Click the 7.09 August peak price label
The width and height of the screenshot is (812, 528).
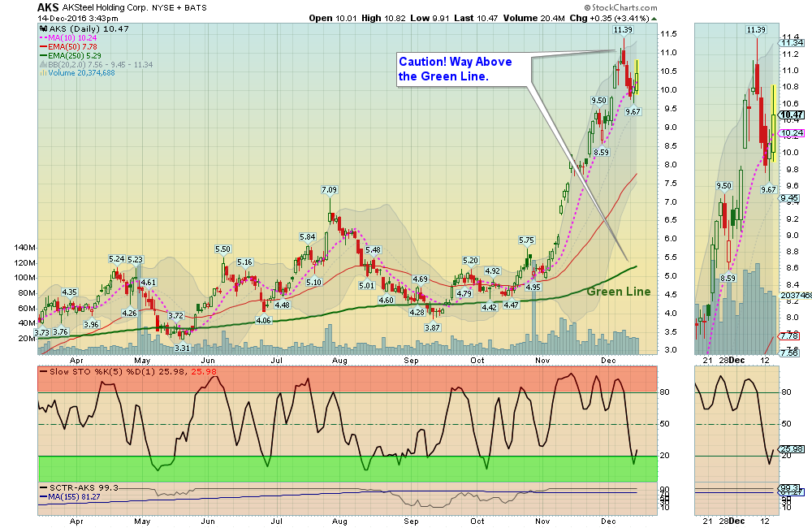330,189
